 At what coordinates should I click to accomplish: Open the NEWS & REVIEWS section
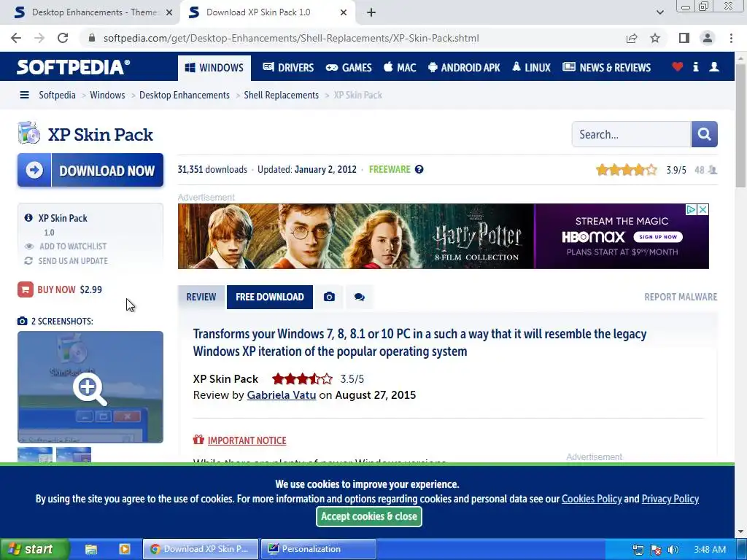point(606,68)
